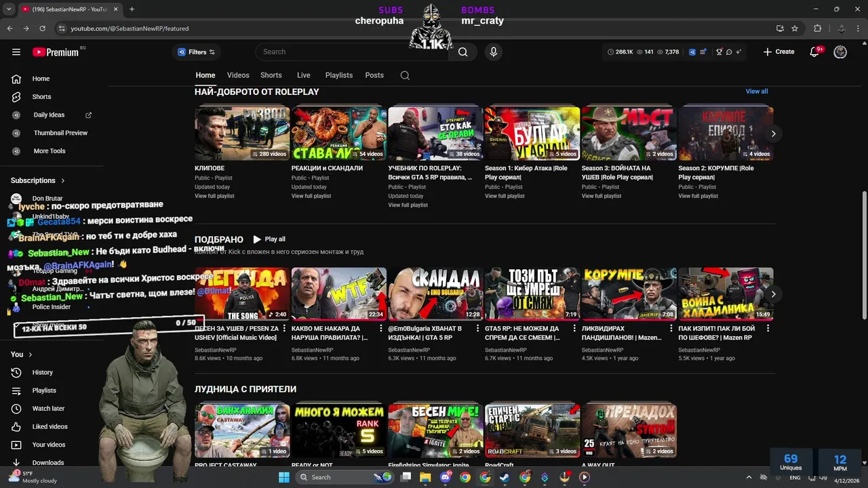Open the notifications bell
This screenshot has width=868, height=488.
[x=815, y=52]
